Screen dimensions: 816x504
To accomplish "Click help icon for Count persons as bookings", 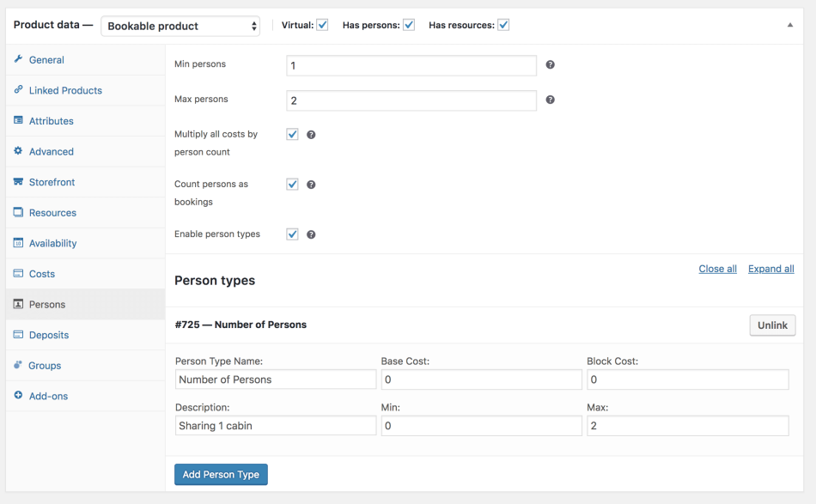I will 311,185.
